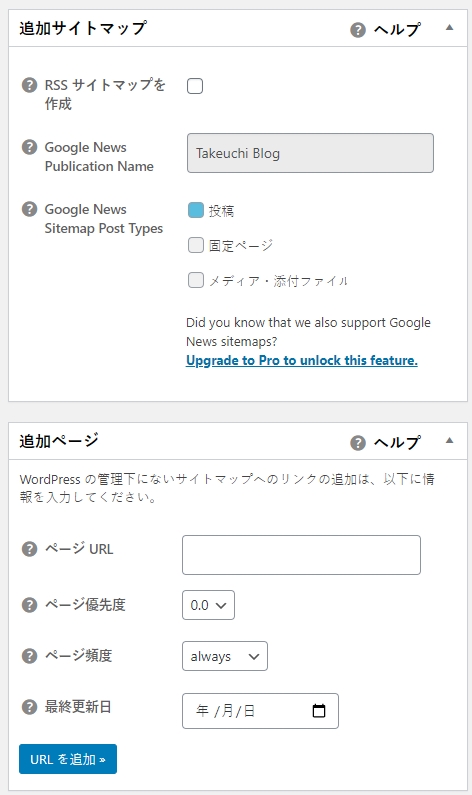Click question mark icon beside 最終更新日
This screenshot has height=795, width=472.
pos(29,707)
